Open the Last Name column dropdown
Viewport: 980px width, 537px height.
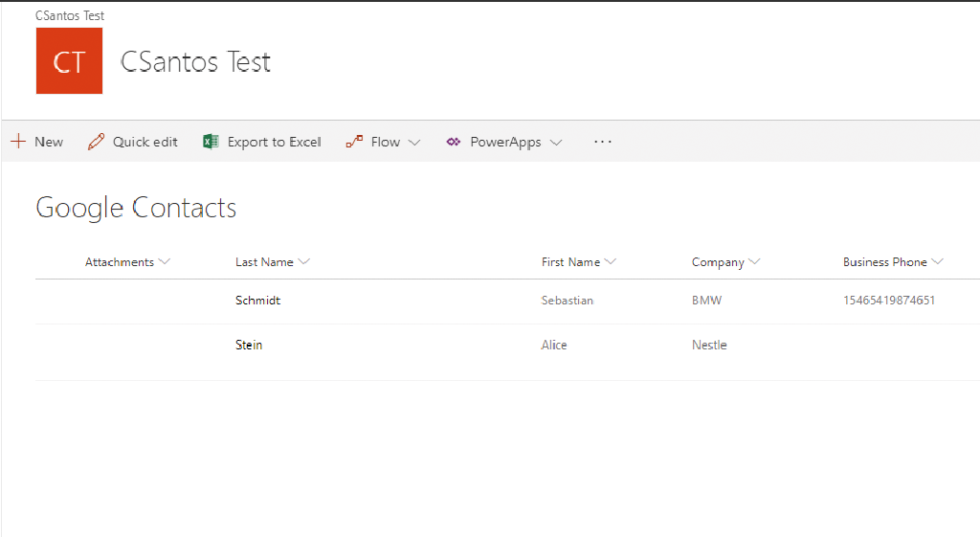[x=304, y=262]
